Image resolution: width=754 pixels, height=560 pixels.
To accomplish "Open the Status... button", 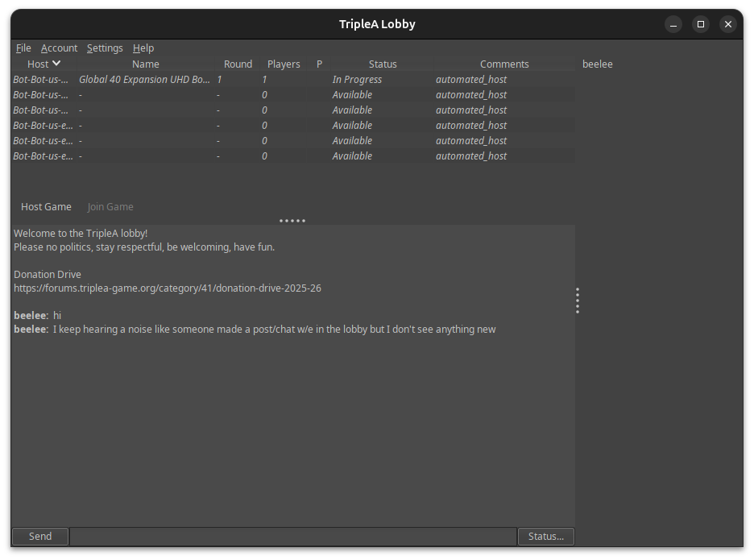I will [x=546, y=536].
